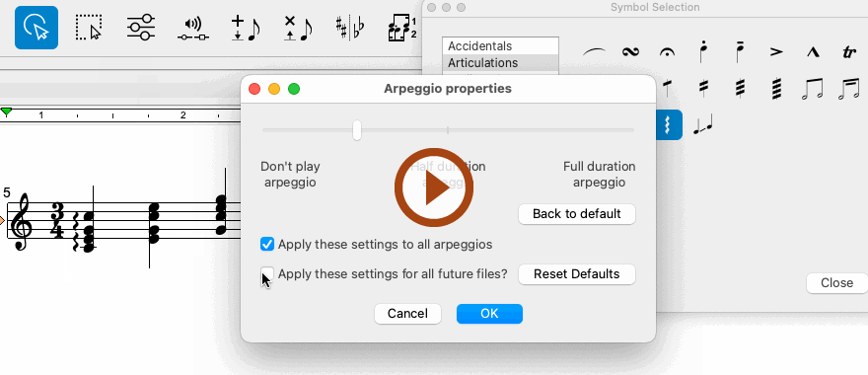Select the arrow pointer tool
This screenshot has height=375, width=868.
pos(36,28)
